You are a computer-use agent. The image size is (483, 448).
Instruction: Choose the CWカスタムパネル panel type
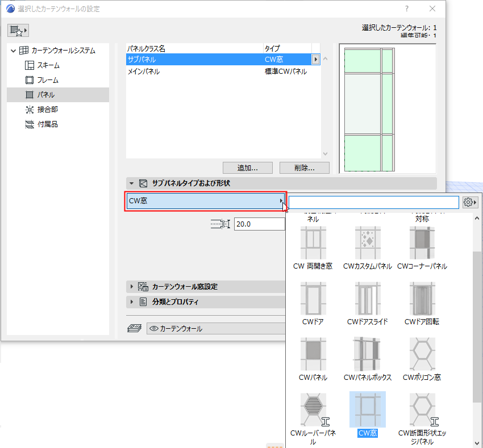(368, 248)
